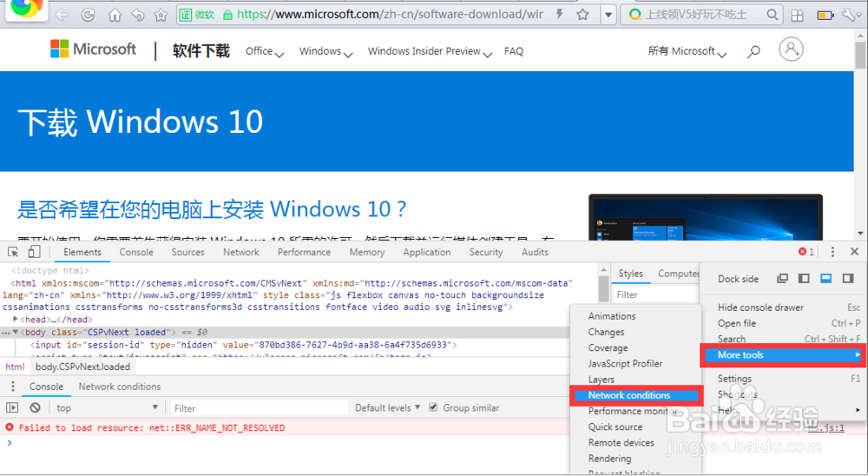Reload the page with the refresh icon
868x476 pixels.
pyautogui.click(x=88, y=15)
